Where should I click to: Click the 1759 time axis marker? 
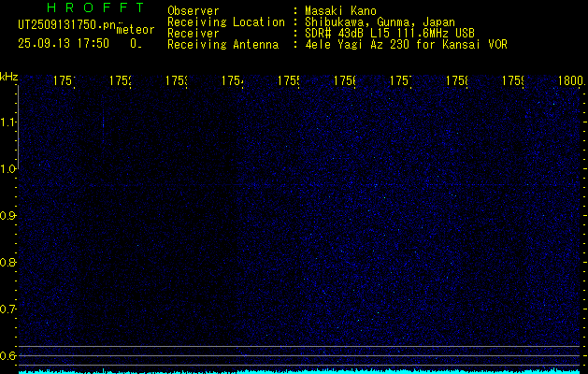click(x=512, y=80)
